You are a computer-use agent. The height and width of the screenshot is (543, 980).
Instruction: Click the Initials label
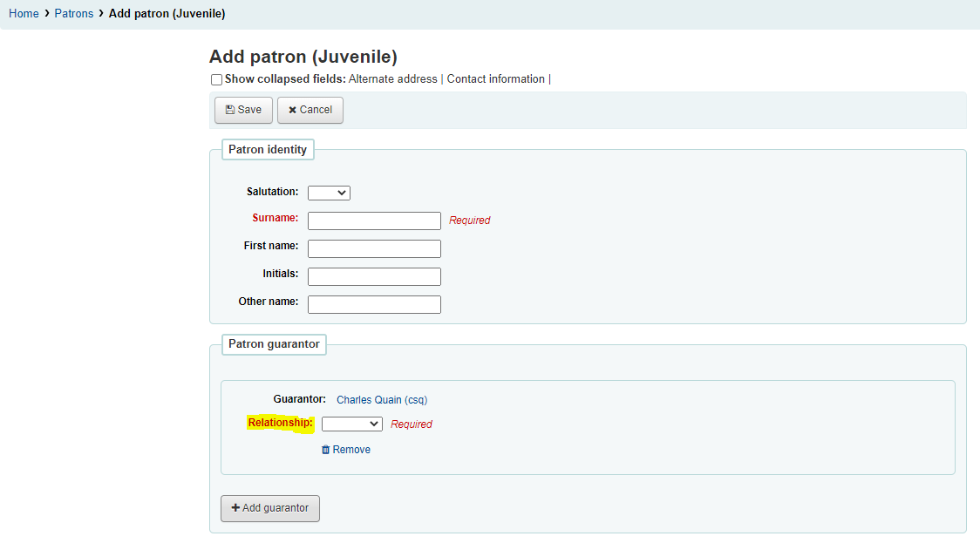tap(281, 273)
